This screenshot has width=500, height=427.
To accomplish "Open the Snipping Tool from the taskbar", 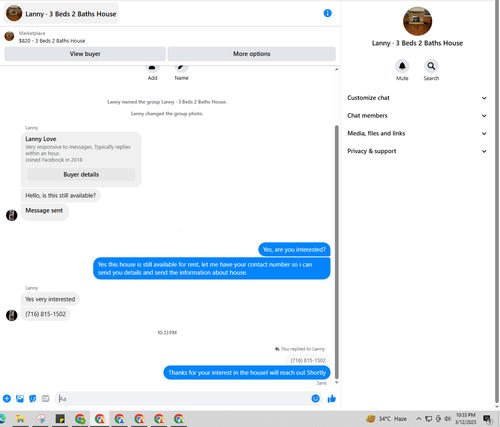I will [x=40, y=419].
